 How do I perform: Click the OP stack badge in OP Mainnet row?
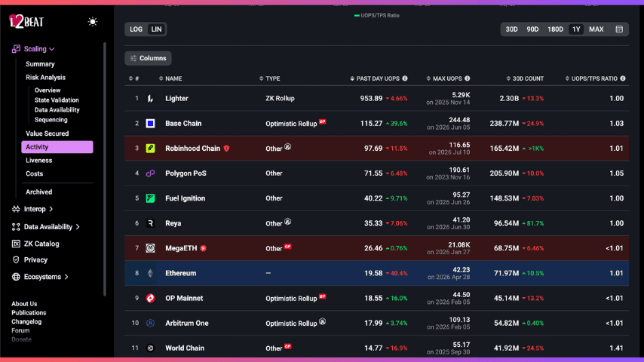coord(323,296)
